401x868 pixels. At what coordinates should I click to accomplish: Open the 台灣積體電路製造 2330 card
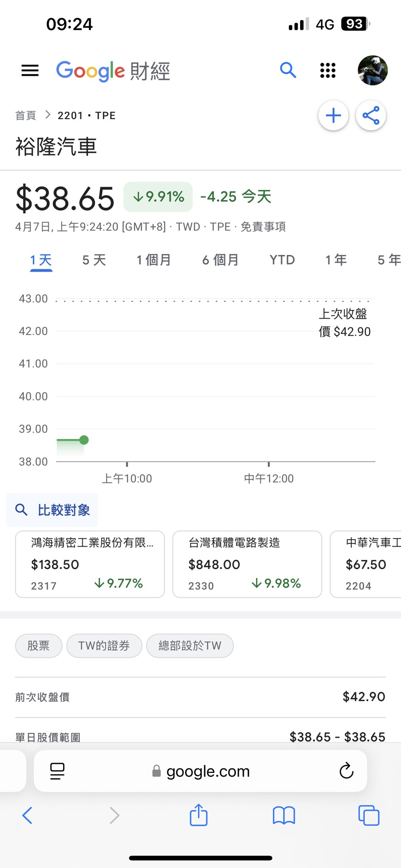click(x=247, y=564)
